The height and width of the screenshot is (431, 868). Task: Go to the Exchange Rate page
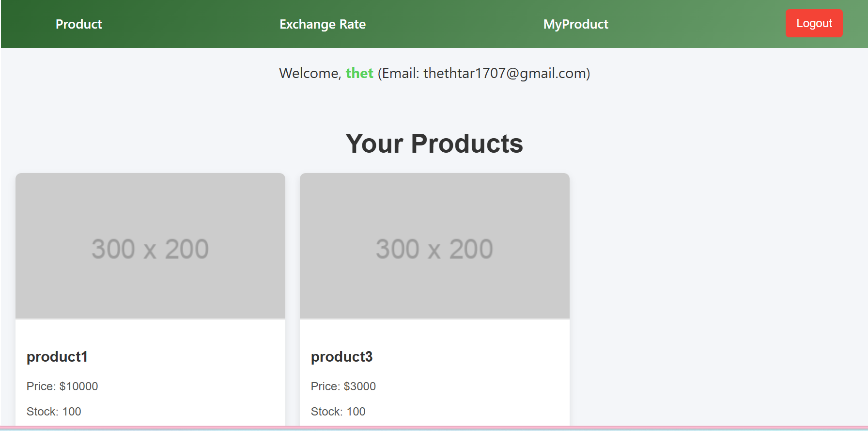pyautogui.click(x=322, y=24)
